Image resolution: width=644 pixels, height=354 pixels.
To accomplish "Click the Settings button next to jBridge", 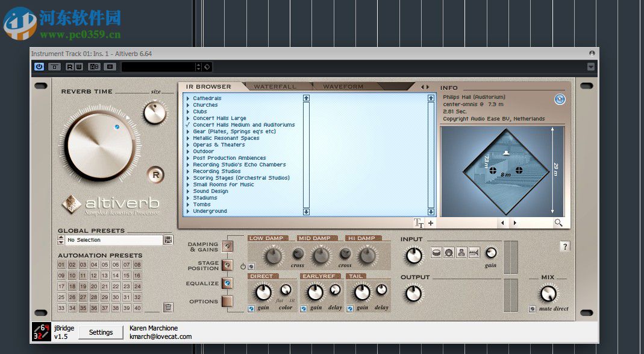I will 101,332.
